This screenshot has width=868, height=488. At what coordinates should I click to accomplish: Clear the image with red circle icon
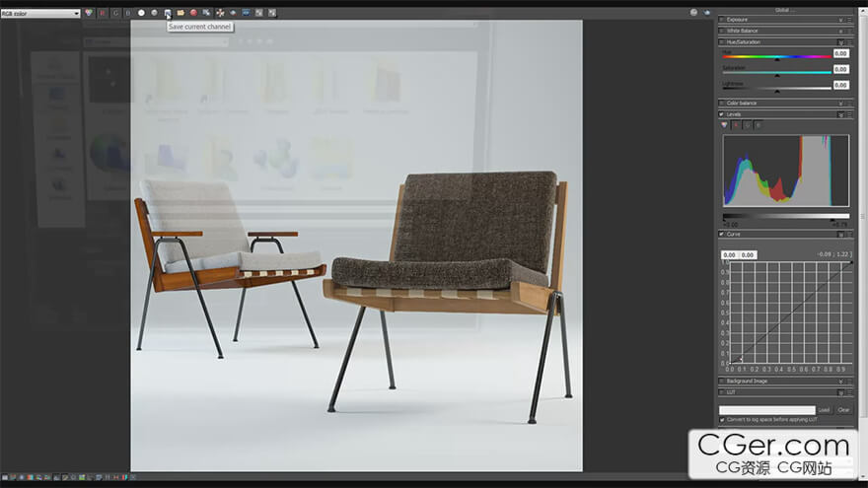[x=193, y=13]
